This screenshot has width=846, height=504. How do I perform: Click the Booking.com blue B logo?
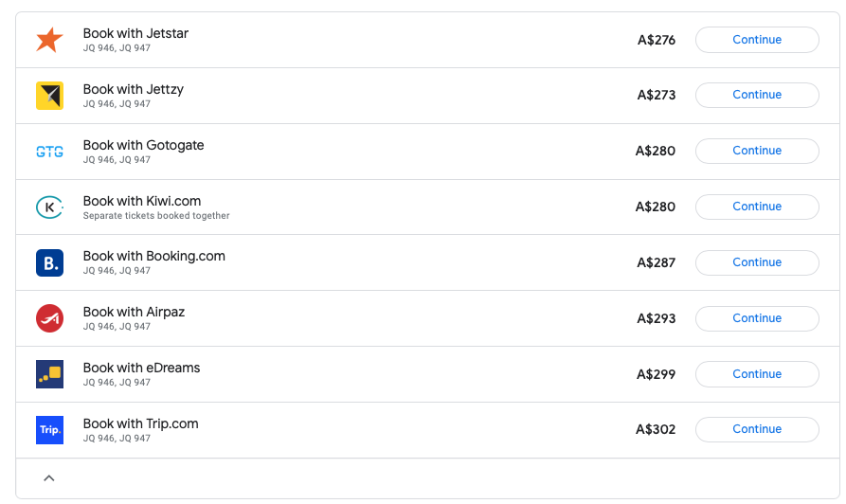coord(49,262)
